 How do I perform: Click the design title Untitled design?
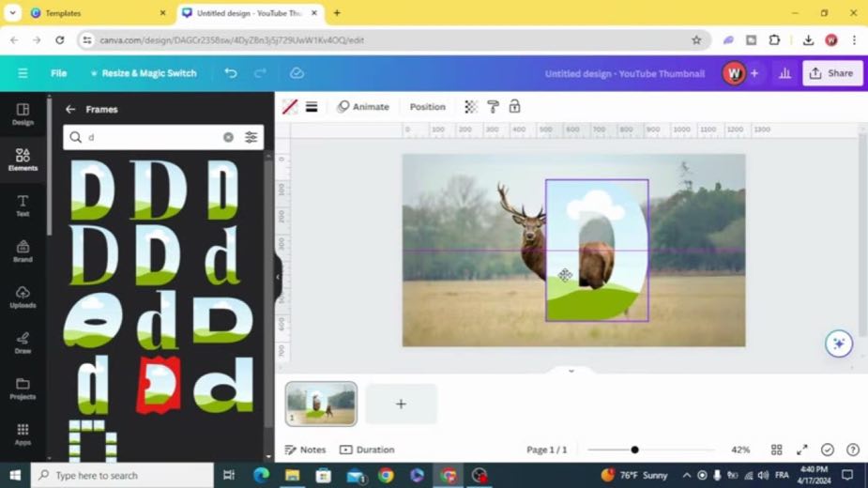tap(624, 74)
